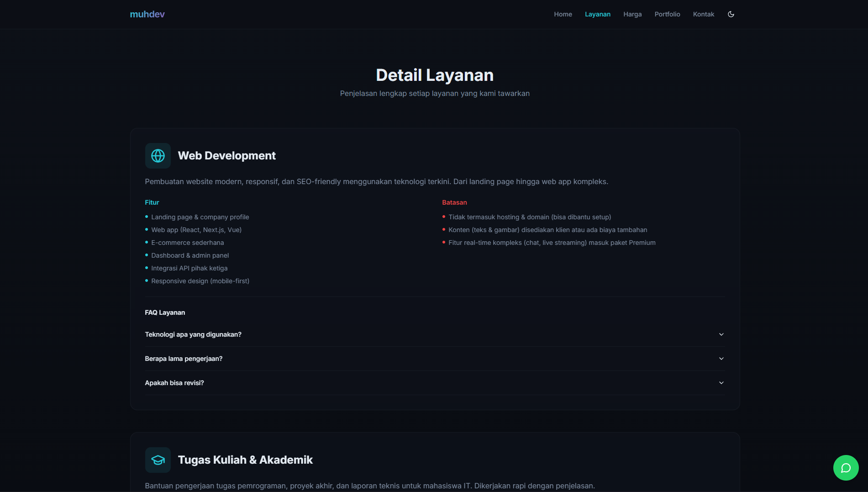Click the "Pembuatan website modern" description
This screenshot has width=868, height=492.
pyautogui.click(x=376, y=181)
